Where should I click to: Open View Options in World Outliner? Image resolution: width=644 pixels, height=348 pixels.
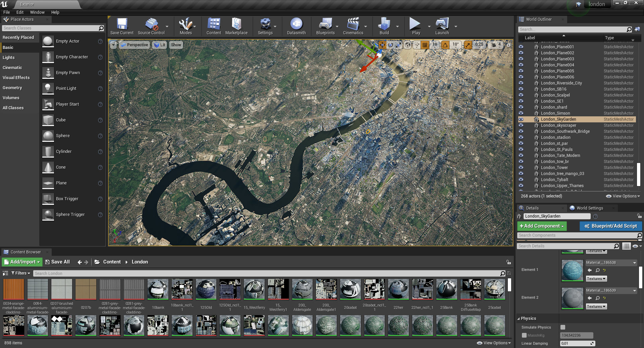click(623, 196)
